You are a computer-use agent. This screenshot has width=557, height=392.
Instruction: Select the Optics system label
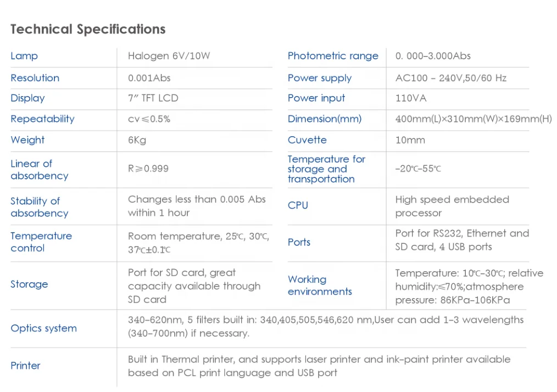44,328
